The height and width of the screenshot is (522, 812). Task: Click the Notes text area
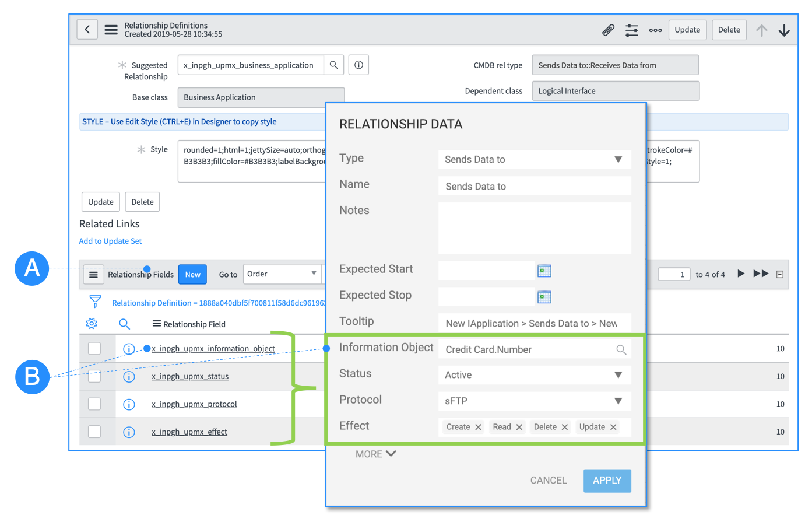535,228
